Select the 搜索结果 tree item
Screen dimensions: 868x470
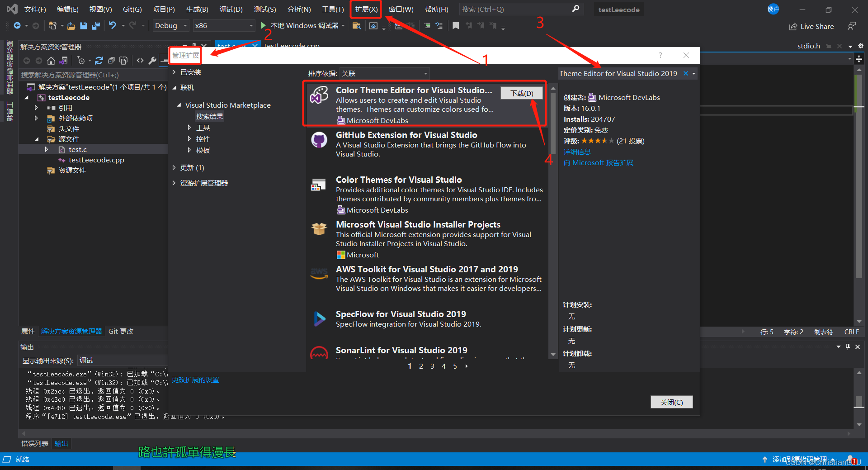[209, 117]
